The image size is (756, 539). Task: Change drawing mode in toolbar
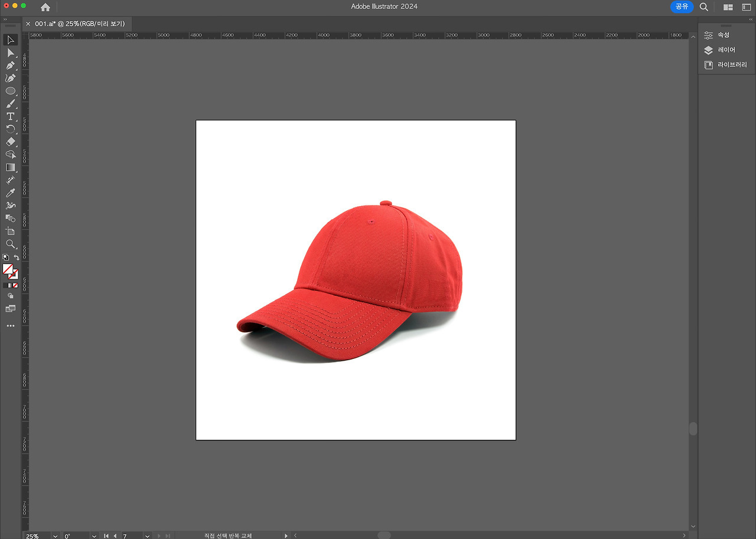(11, 296)
